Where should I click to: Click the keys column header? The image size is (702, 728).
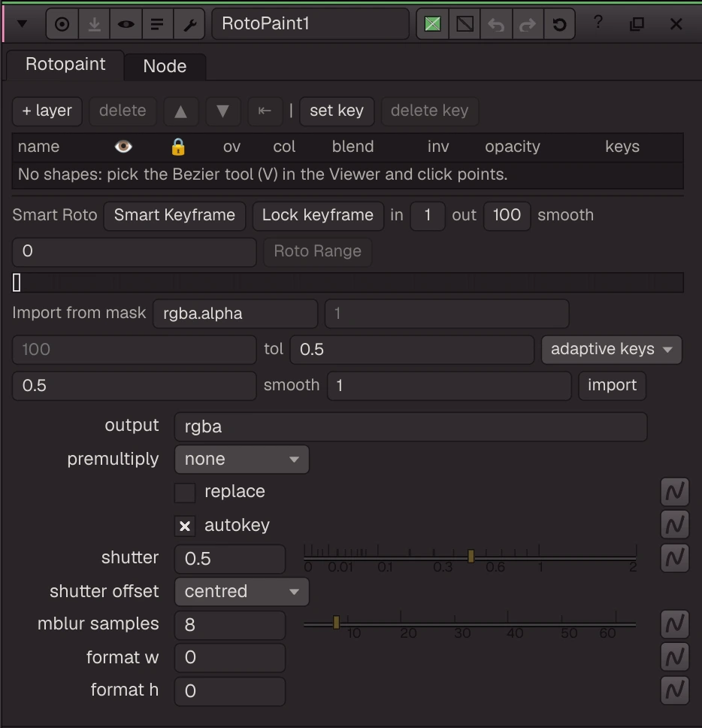622,147
